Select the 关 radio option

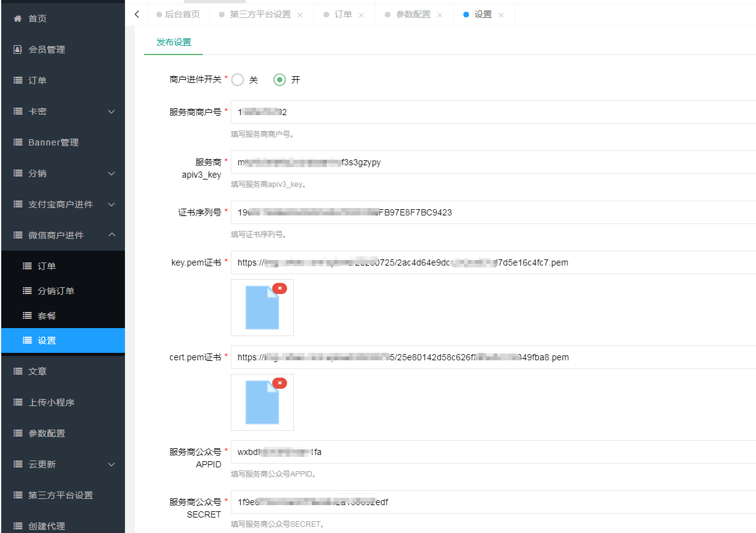[x=238, y=80]
